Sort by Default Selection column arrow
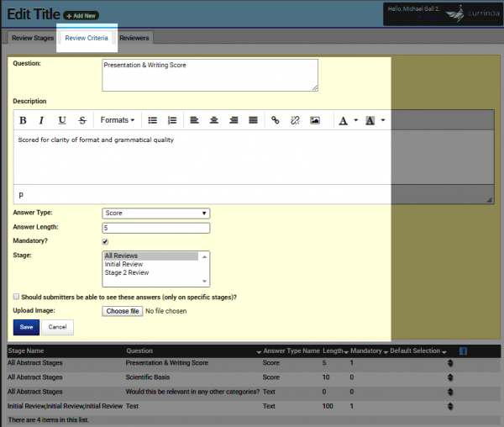The image size is (504, 427). pyautogui.click(x=444, y=352)
